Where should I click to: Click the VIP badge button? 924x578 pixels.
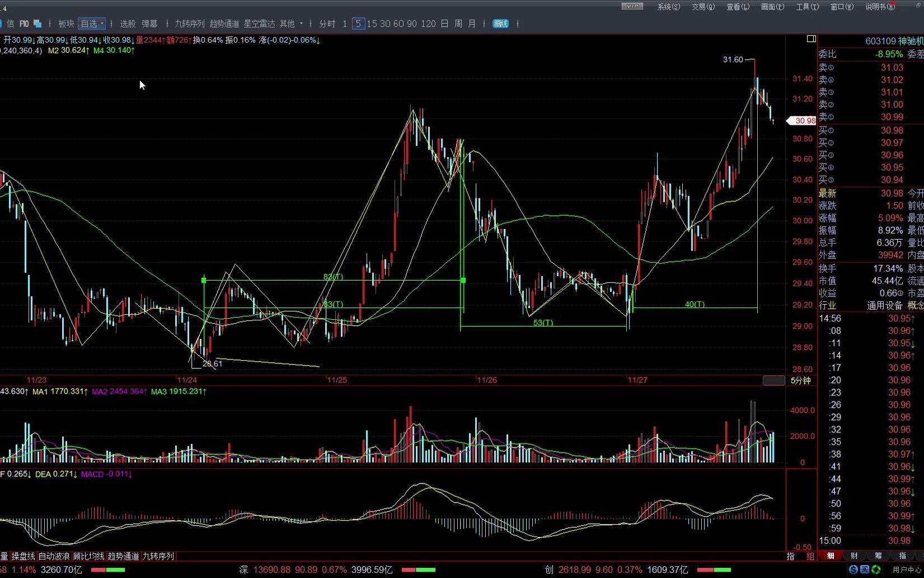pos(632,6)
